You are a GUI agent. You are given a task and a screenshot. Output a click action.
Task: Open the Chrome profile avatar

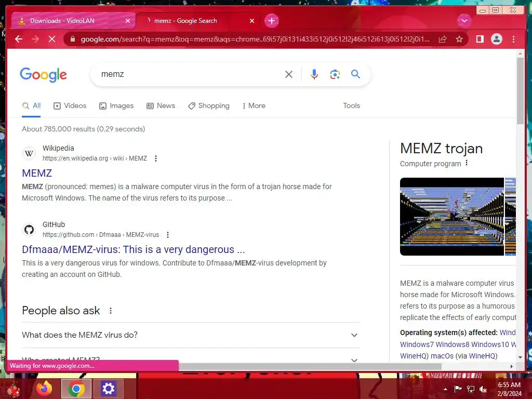click(496, 39)
